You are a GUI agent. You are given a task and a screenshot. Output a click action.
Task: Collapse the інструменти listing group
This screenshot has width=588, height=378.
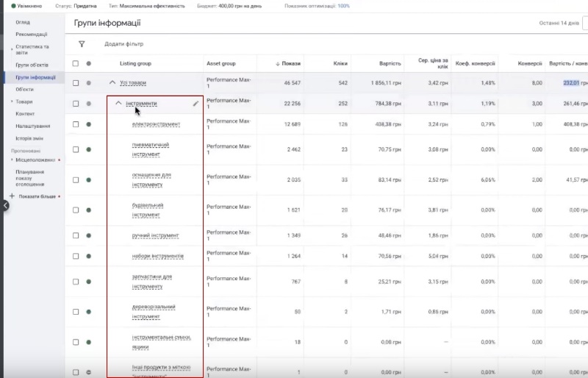[x=119, y=104]
